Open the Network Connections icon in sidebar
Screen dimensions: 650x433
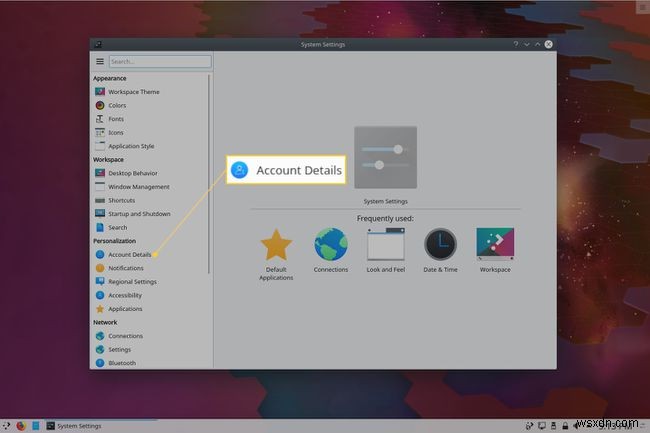pos(100,336)
